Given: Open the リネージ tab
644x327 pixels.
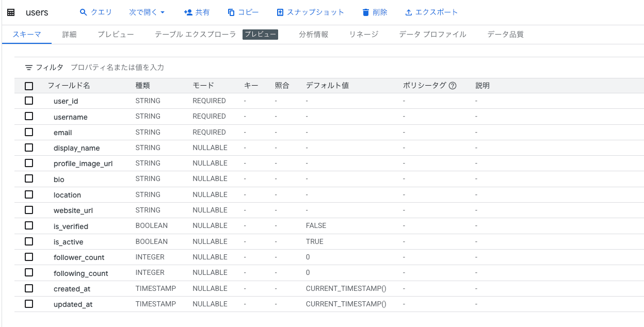Looking at the screenshot, I should coord(363,34).
